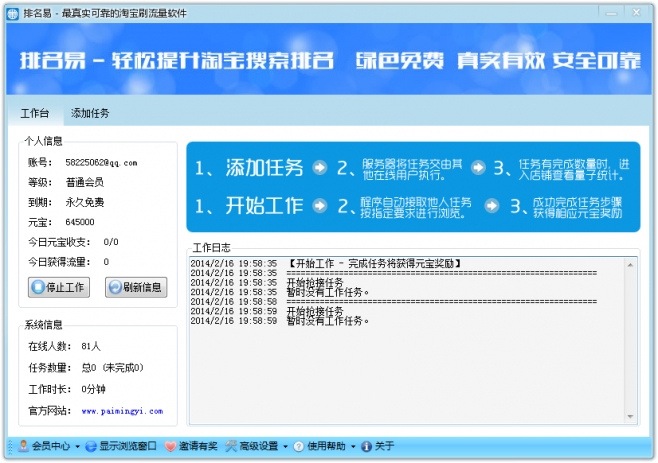Image resolution: width=658 pixels, height=463 pixels.
Task: Close the 排名易 window
Action: pyautogui.click(x=637, y=13)
